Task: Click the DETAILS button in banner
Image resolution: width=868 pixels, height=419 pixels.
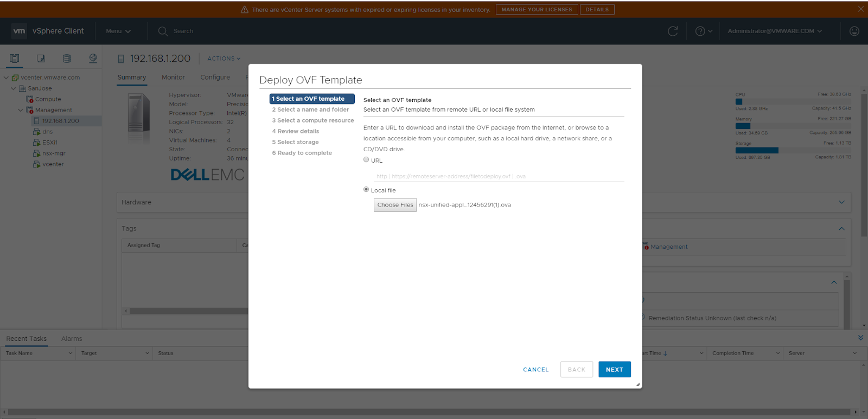Action: tap(597, 10)
